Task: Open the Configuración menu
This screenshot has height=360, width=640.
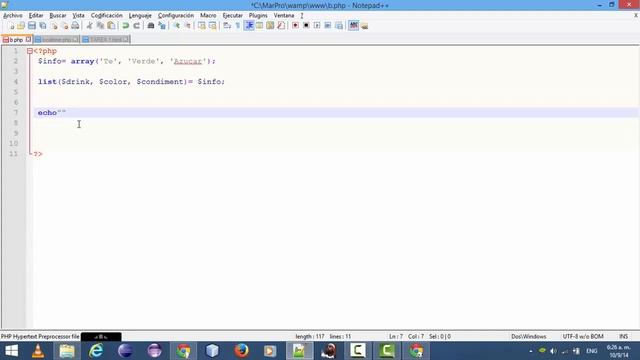Action: tap(176, 16)
